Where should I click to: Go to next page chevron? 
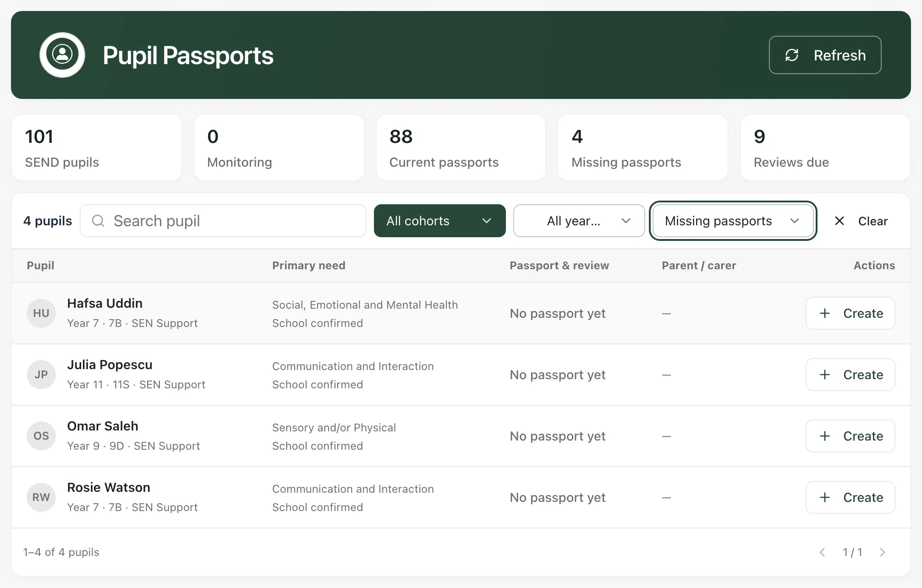[883, 552]
